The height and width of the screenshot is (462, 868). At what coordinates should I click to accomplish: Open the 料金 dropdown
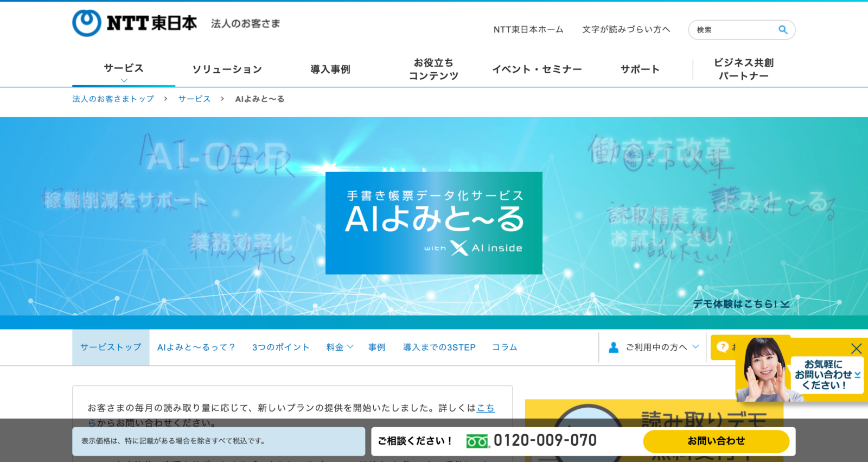coord(340,347)
